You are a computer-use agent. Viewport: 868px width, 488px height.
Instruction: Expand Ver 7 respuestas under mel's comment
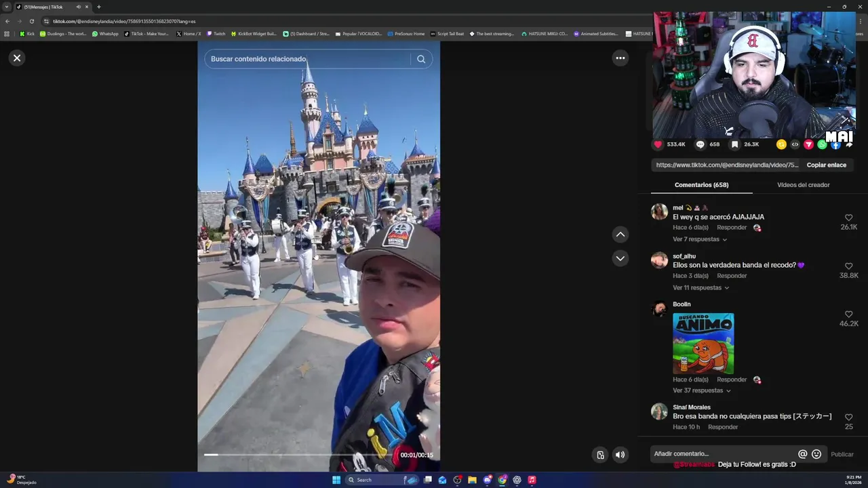point(700,239)
